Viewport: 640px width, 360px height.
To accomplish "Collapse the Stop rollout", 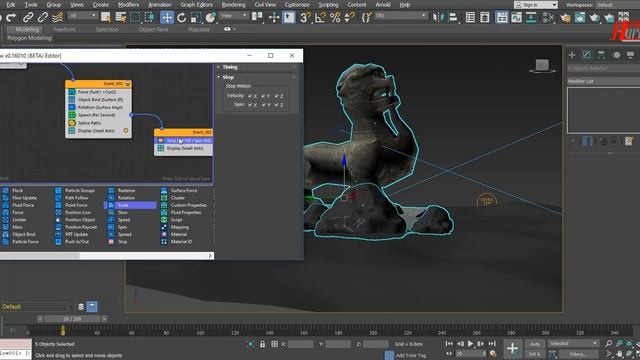I will tap(228, 77).
